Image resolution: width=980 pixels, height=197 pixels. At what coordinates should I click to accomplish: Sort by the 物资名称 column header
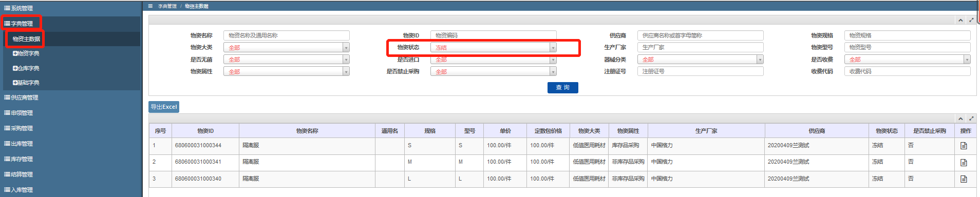click(307, 131)
